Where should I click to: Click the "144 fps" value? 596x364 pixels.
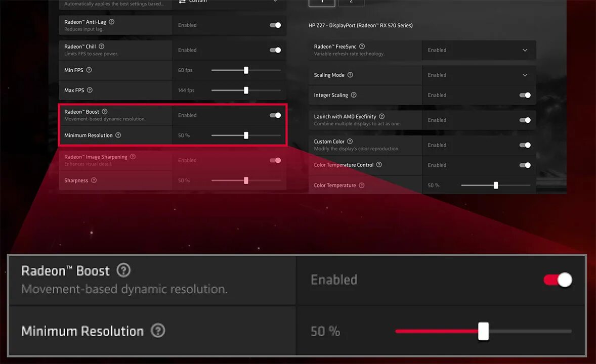click(186, 90)
